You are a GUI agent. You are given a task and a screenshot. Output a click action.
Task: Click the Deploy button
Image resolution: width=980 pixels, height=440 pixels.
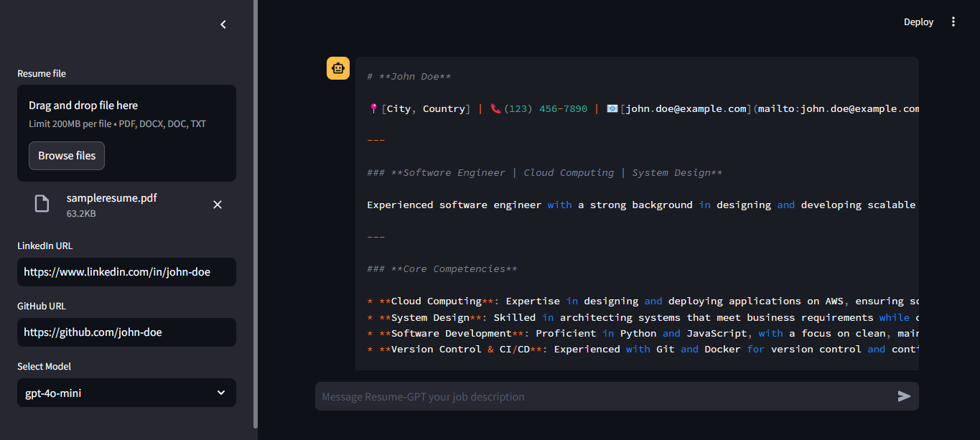[x=918, y=22]
